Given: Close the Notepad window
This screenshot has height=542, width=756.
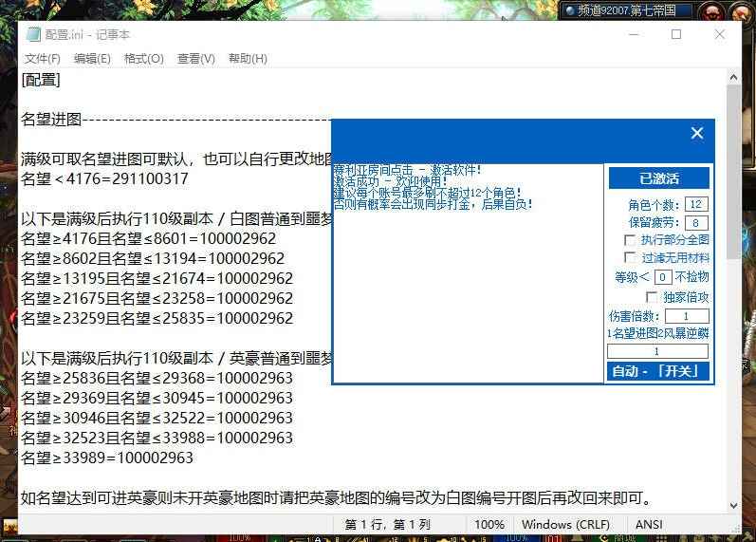Looking at the screenshot, I should click(719, 35).
